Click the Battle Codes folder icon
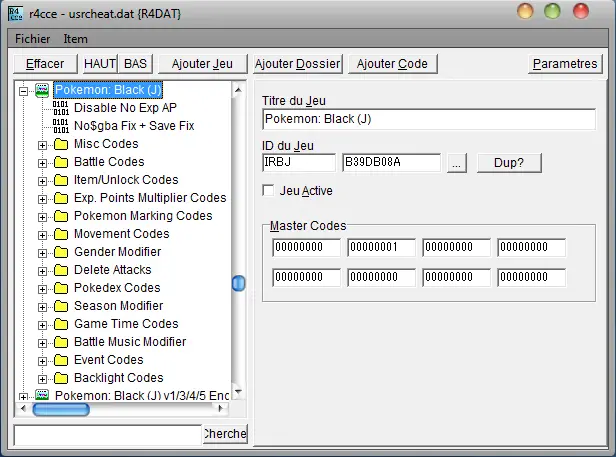616x457 pixels. pos(61,162)
